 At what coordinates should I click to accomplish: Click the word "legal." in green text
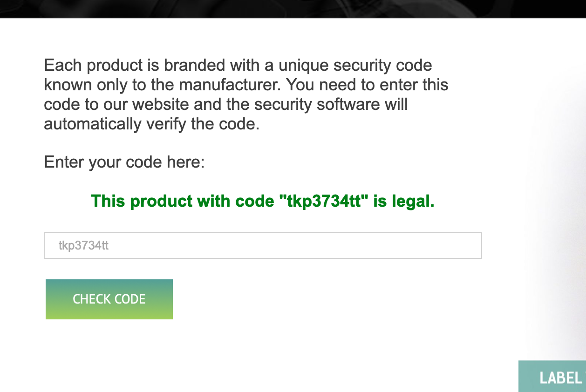point(413,201)
